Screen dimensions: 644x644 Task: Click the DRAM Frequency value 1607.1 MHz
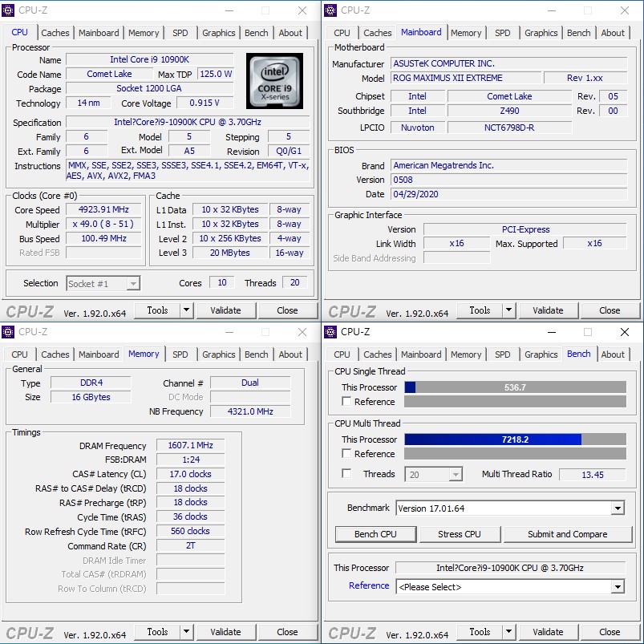190,445
